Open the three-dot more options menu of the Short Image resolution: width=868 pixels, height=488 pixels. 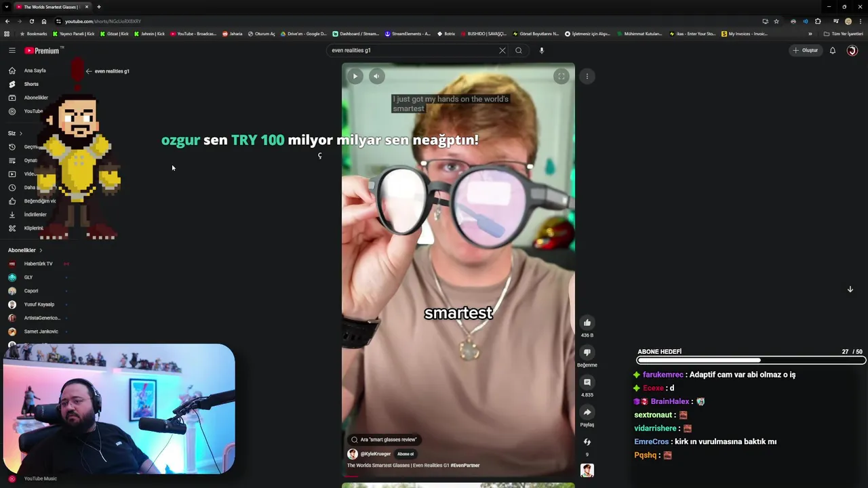point(587,77)
